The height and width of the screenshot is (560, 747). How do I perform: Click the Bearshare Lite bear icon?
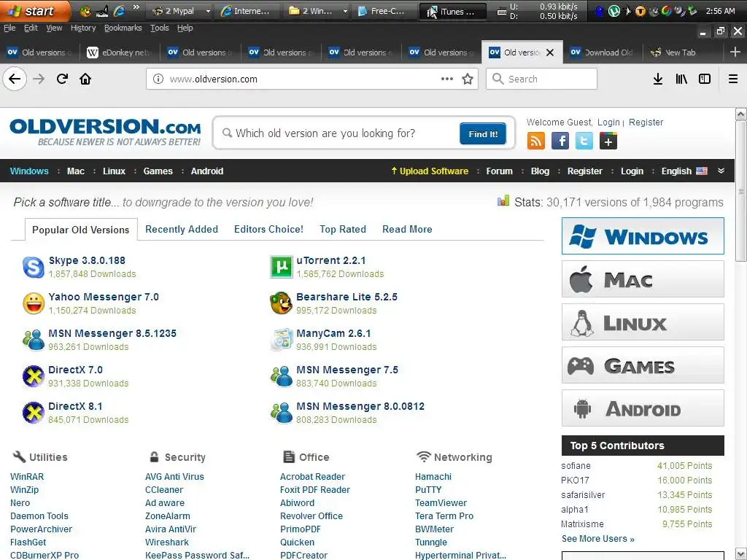coord(281,303)
